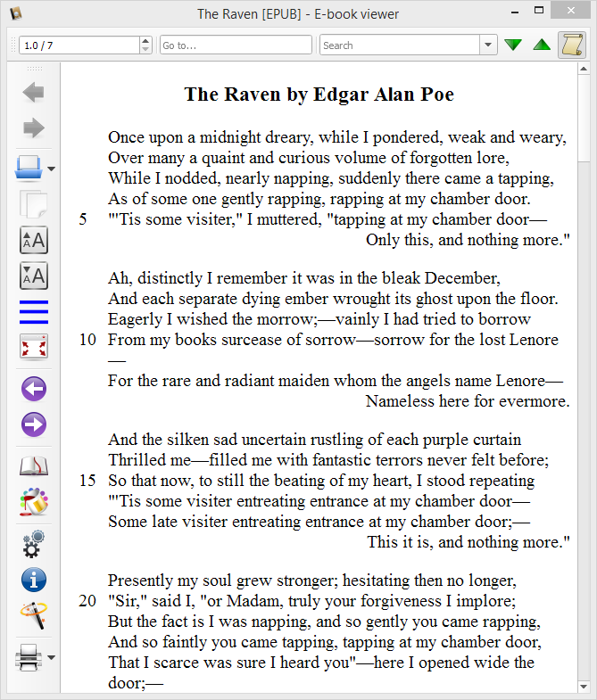Click the scrollbar down arrow
Image resolution: width=597 pixels, height=700 pixels.
[x=584, y=687]
